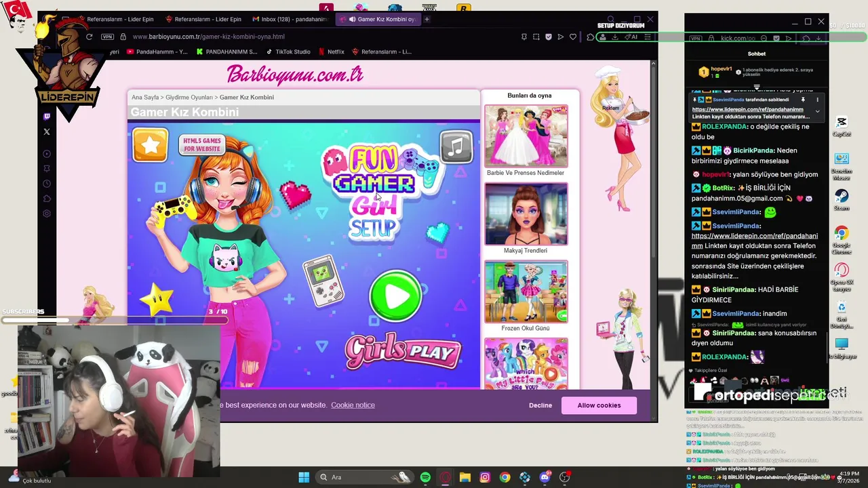Switch to Inbox (128) Gmail tab

click(290, 19)
